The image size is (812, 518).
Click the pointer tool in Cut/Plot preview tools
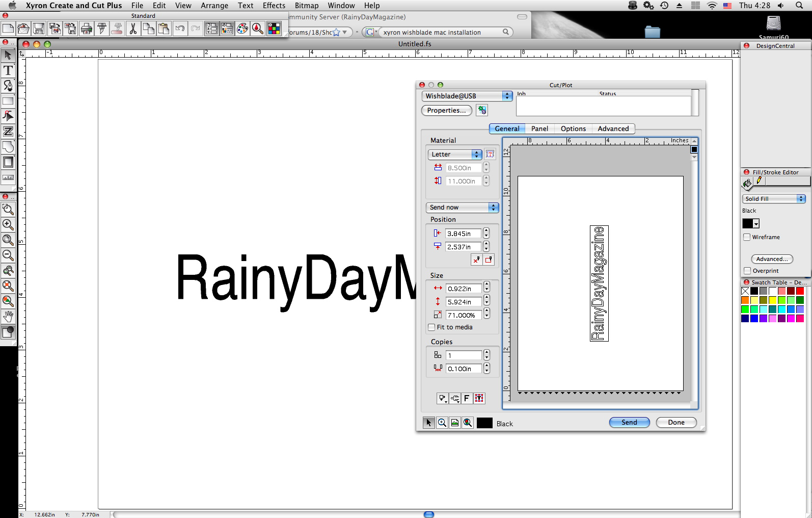point(429,423)
